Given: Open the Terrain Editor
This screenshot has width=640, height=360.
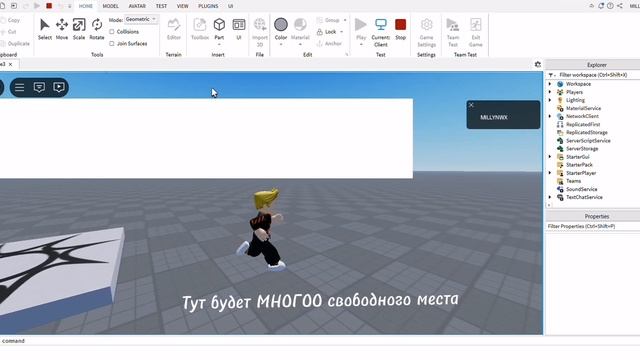Looking at the screenshot, I should coord(173,29).
